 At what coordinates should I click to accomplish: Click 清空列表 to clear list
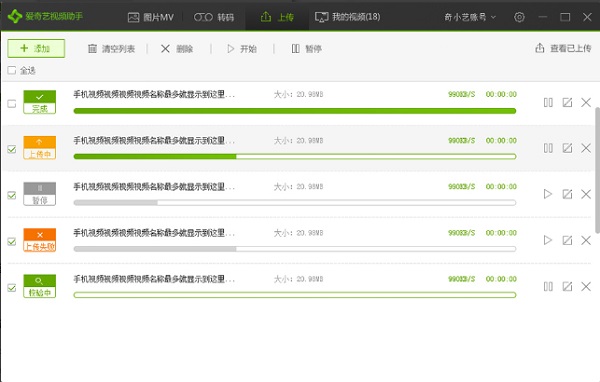pos(111,49)
